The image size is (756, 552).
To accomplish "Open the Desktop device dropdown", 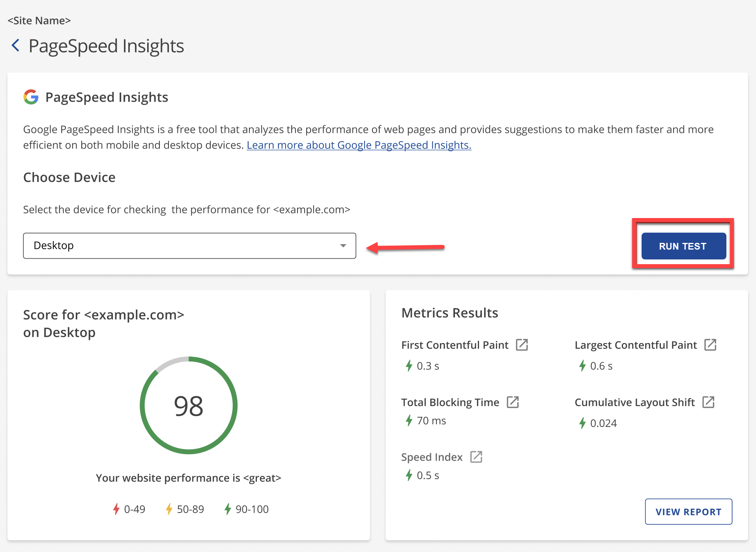I will [x=189, y=246].
